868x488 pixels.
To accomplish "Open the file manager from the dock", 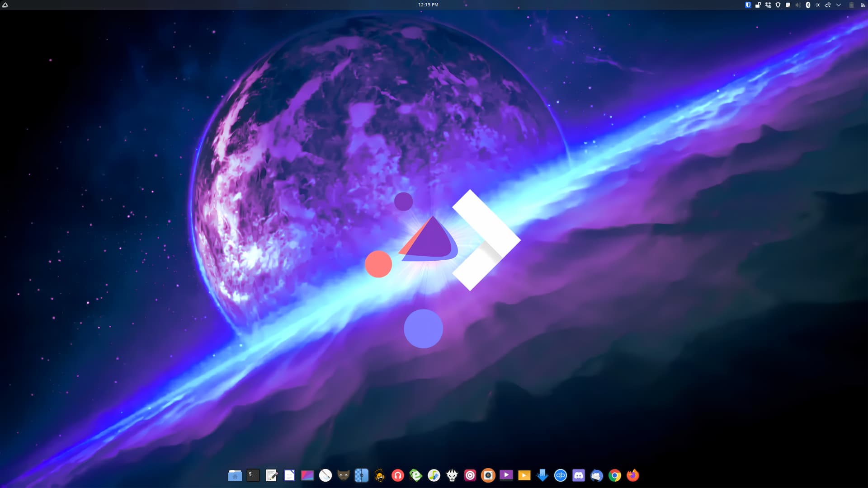I will point(235,475).
